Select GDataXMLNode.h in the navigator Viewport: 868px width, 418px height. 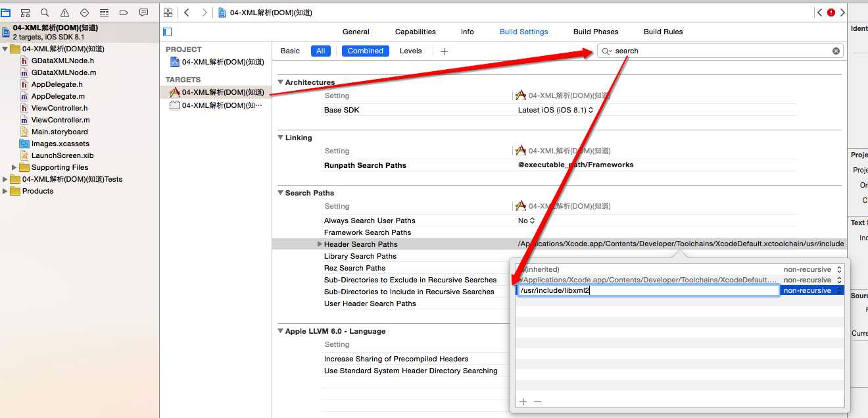62,61
